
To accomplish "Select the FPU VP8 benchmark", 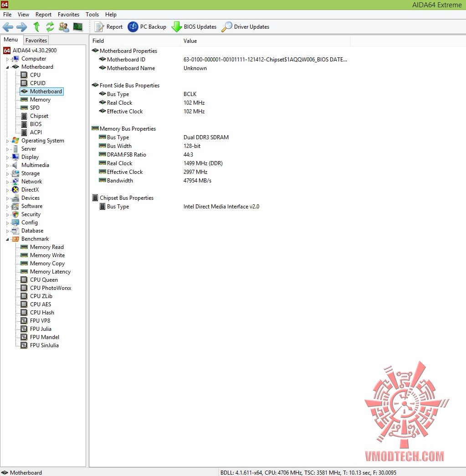I will [40, 320].
